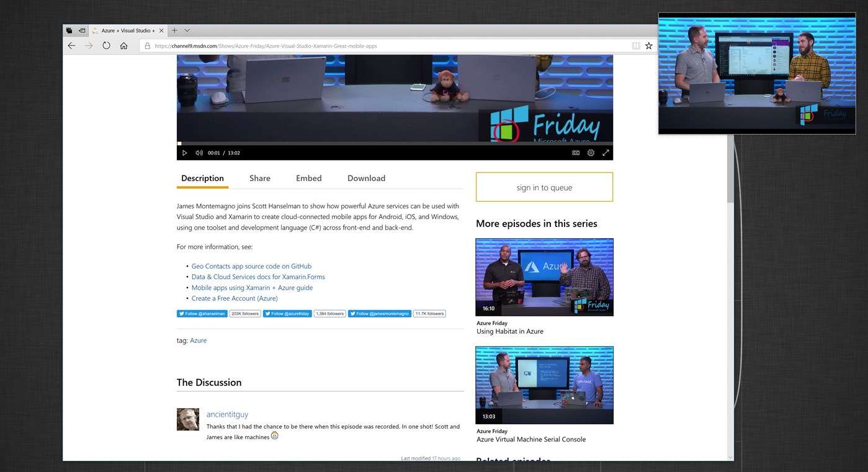Image resolution: width=868 pixels, height=472 pixels.
Task: Click the picture-in-picture video overlay
Action: click(x=756, y=73)
